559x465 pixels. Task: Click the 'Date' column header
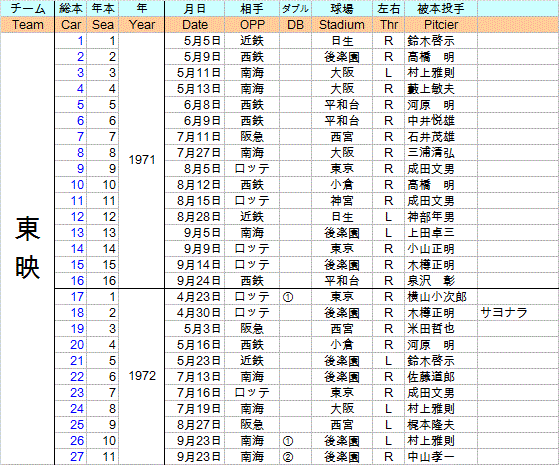click(x=195, y=25)
